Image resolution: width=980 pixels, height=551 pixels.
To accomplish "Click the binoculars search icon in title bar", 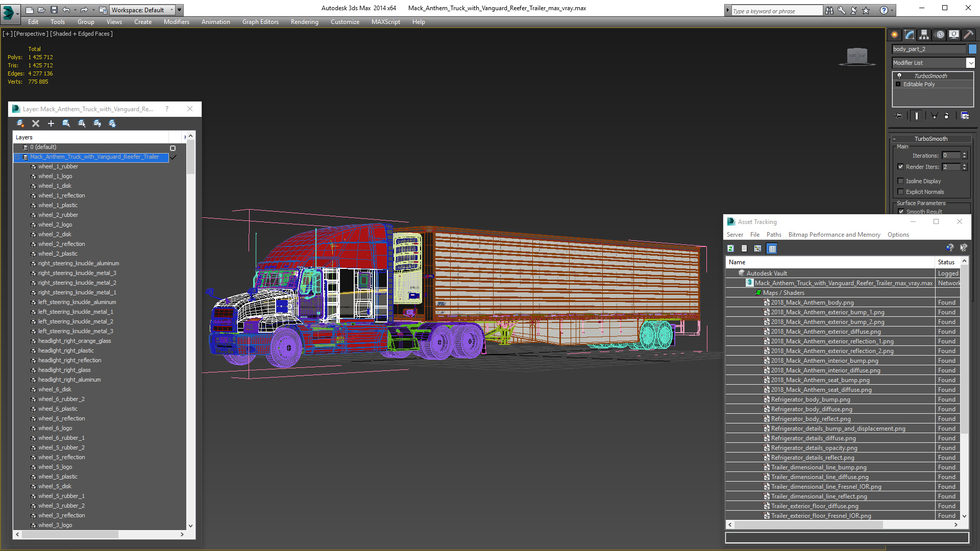I will [x=829, y=10].
